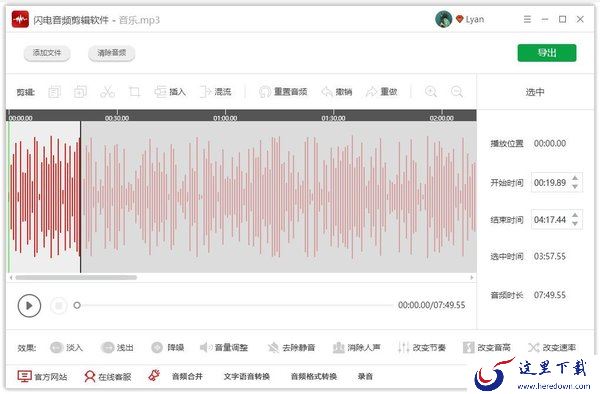Click the 撤销 undo button
This screenshot has height=394, width=600.
337,92
